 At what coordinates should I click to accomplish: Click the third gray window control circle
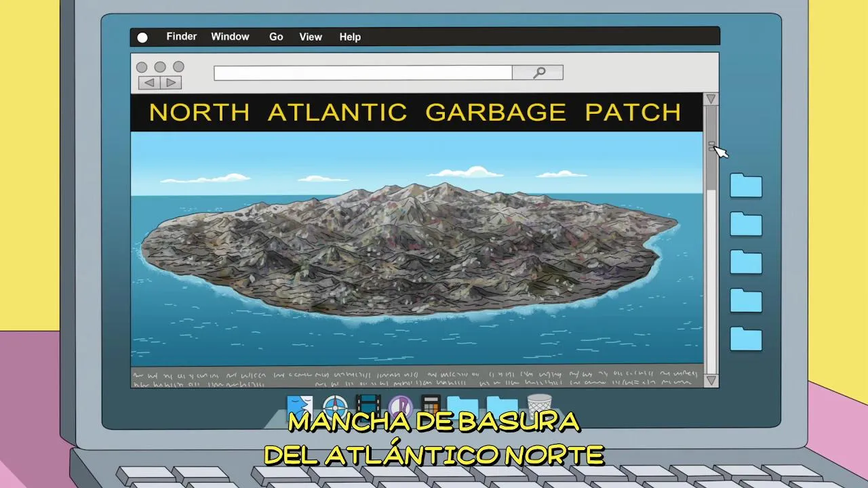point(178,67)
